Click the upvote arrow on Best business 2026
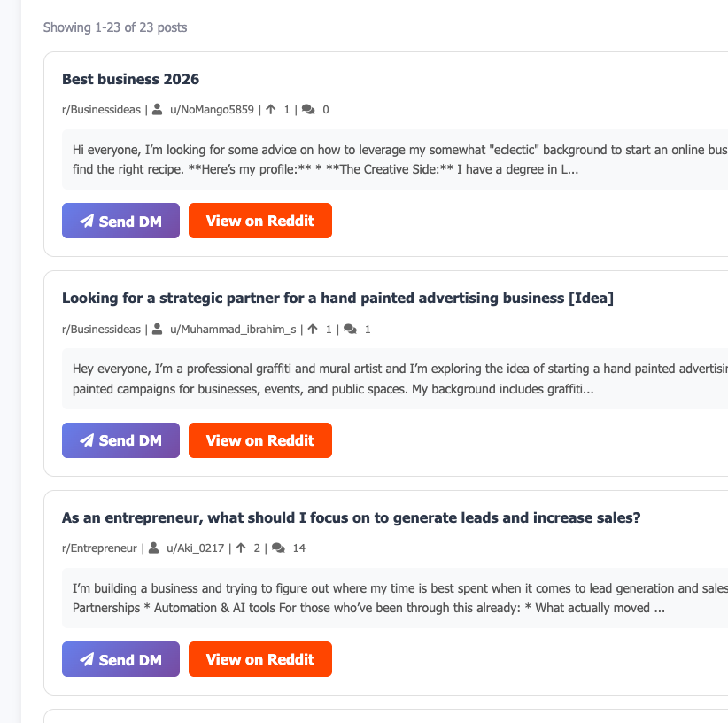This screenshot has width=728, height=723. click(271, 110)
